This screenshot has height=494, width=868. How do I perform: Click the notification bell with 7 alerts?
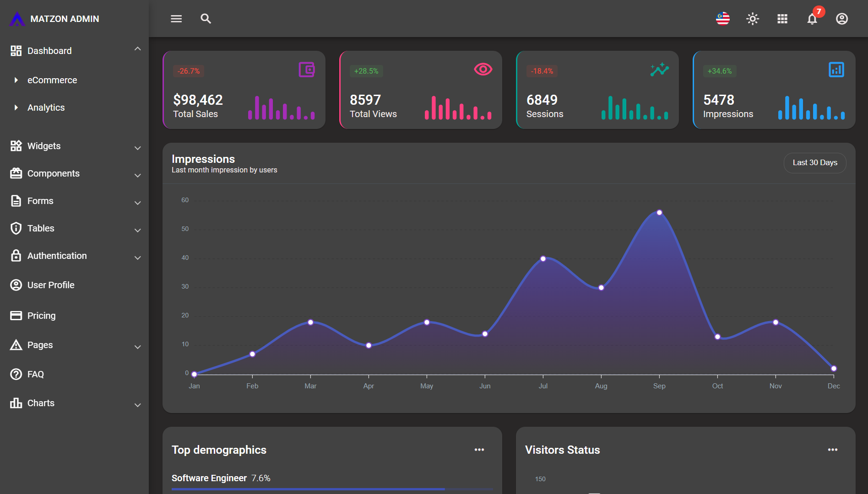812,19
